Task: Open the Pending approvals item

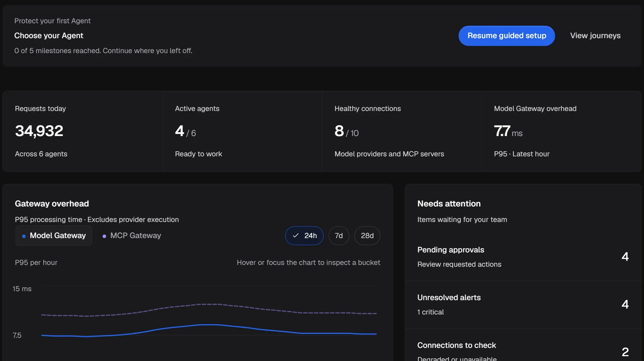Action: (x=523, y=257)
